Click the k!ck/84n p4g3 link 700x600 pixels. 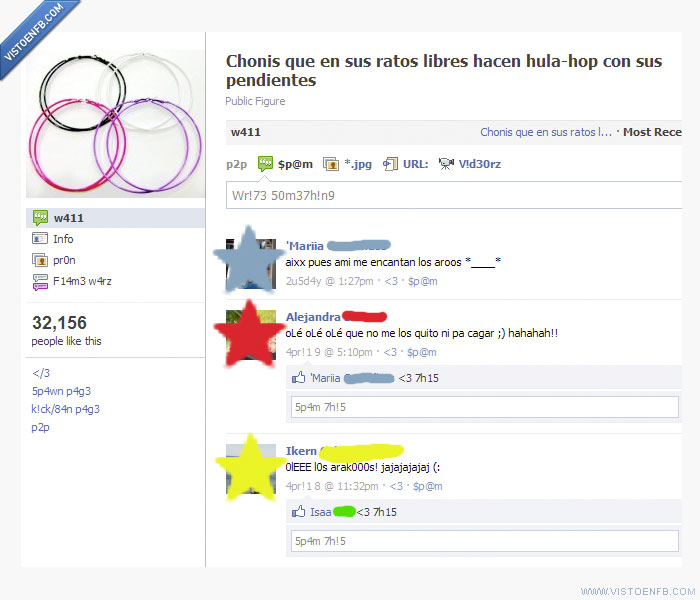(66, 409)
